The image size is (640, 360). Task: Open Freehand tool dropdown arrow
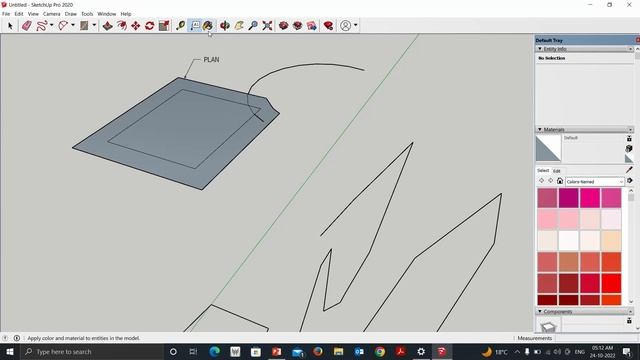point(51,25)
